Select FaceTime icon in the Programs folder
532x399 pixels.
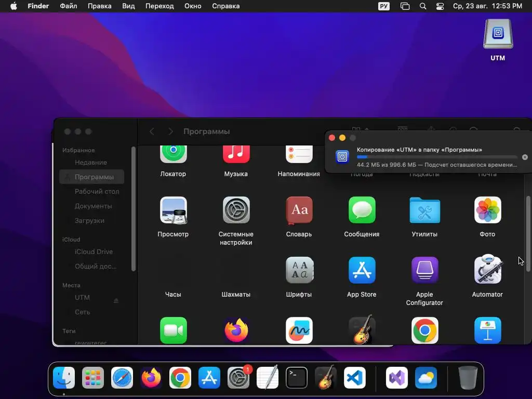(x=173, y=330)
